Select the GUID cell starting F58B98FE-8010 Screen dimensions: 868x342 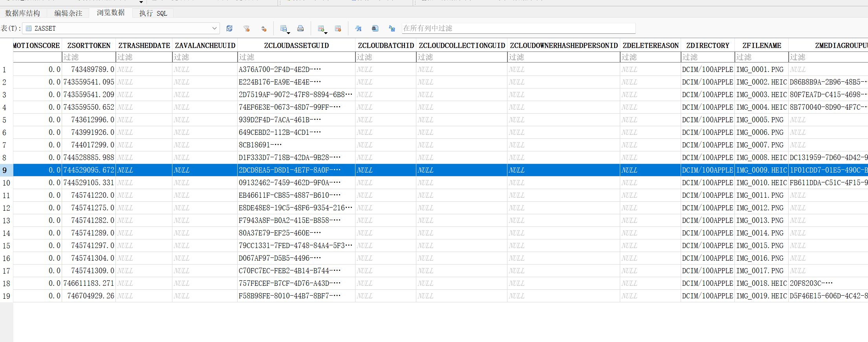(x=297, y=296)
